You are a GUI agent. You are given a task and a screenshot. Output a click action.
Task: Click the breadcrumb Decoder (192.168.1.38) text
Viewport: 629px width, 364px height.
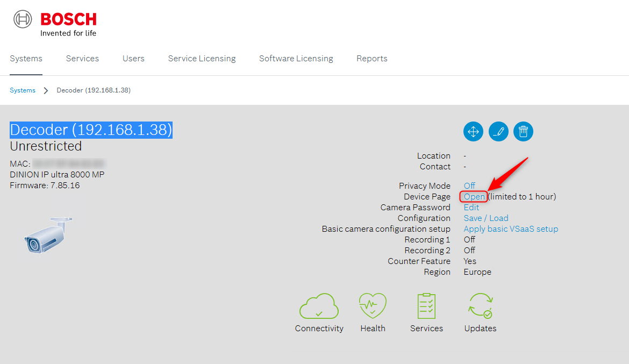[x=94, y=90]
